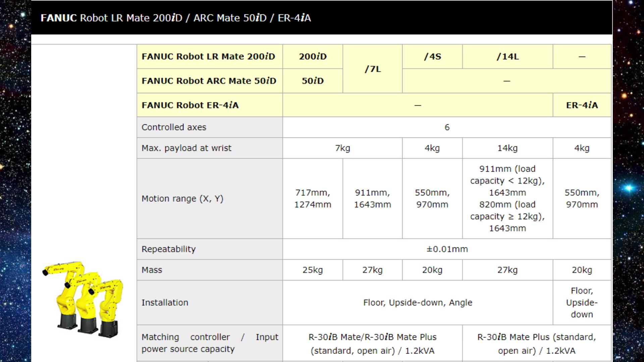Click the Floor, Upside-down, Angle installation cell
The image size is (644, 362).
coord(417,303)
